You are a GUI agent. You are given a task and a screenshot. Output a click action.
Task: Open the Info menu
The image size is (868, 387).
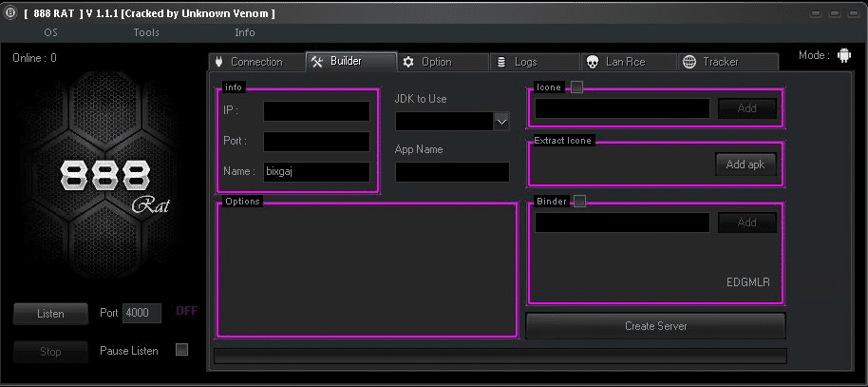[x=245, y=32]
